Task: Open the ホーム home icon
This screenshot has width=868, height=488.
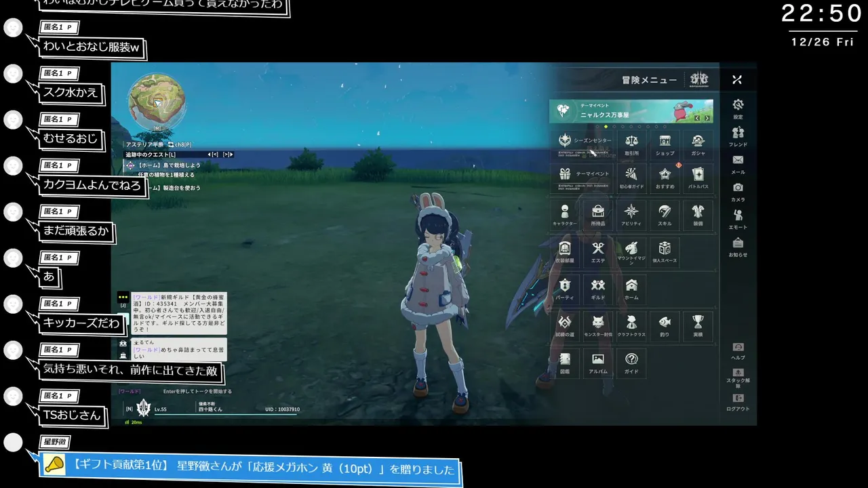Action: pos(631,289)
